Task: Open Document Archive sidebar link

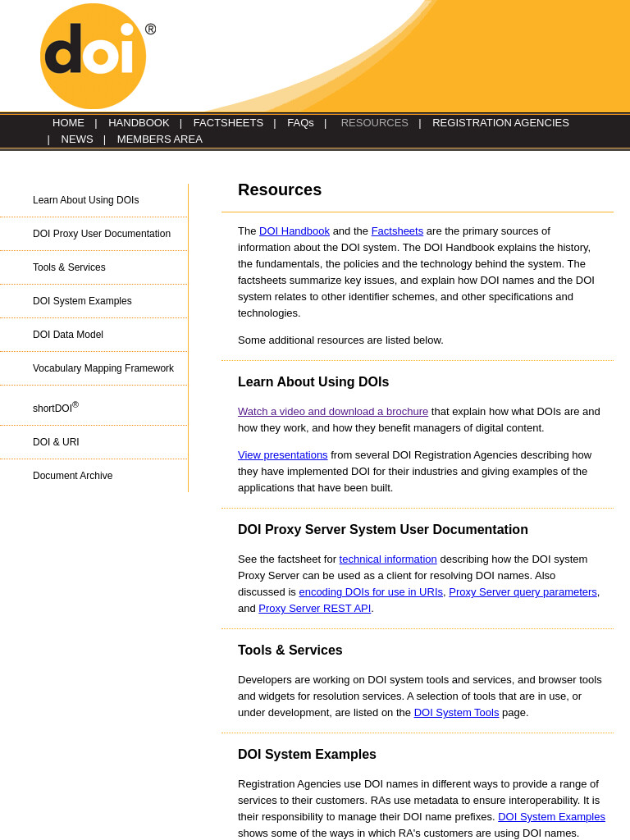Action: click(x=73, y=476)
